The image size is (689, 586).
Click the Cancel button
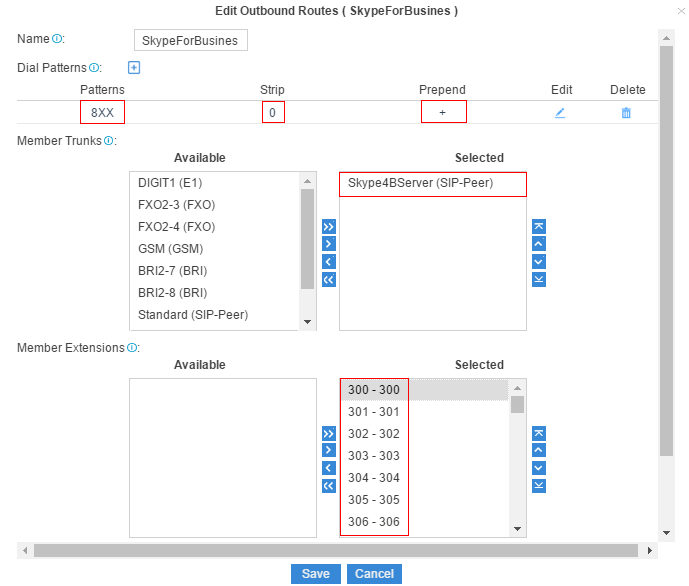[374, 574]
